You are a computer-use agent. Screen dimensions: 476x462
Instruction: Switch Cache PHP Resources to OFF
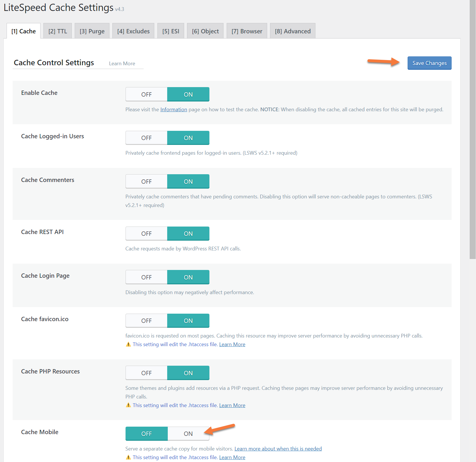[147, 373]
